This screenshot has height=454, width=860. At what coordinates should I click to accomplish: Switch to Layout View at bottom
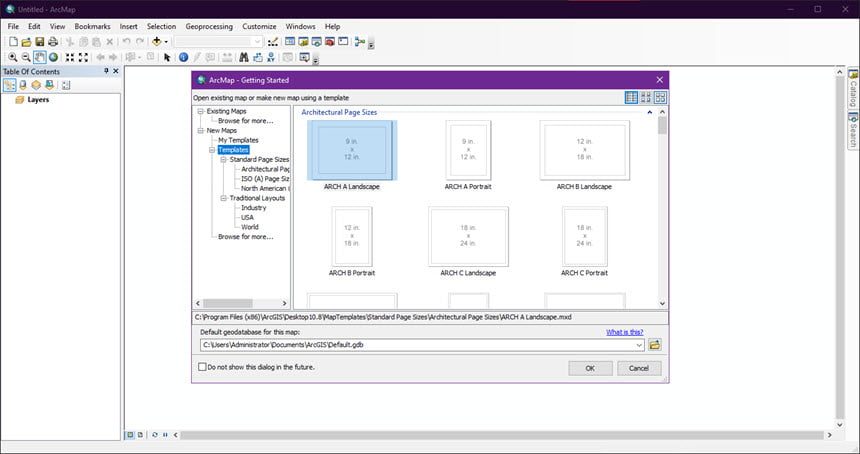140,435
